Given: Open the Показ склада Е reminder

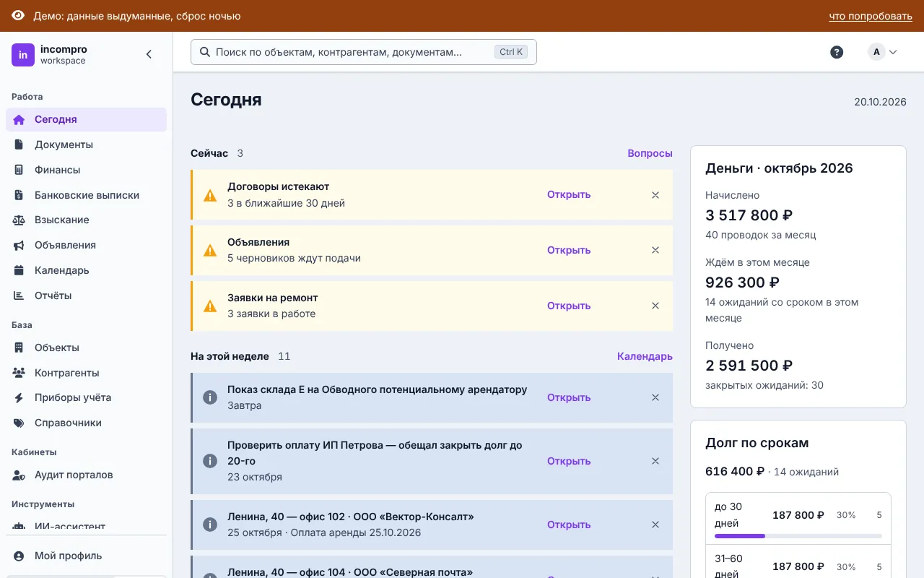Looking at the screenshot, I should coord(569,397).
